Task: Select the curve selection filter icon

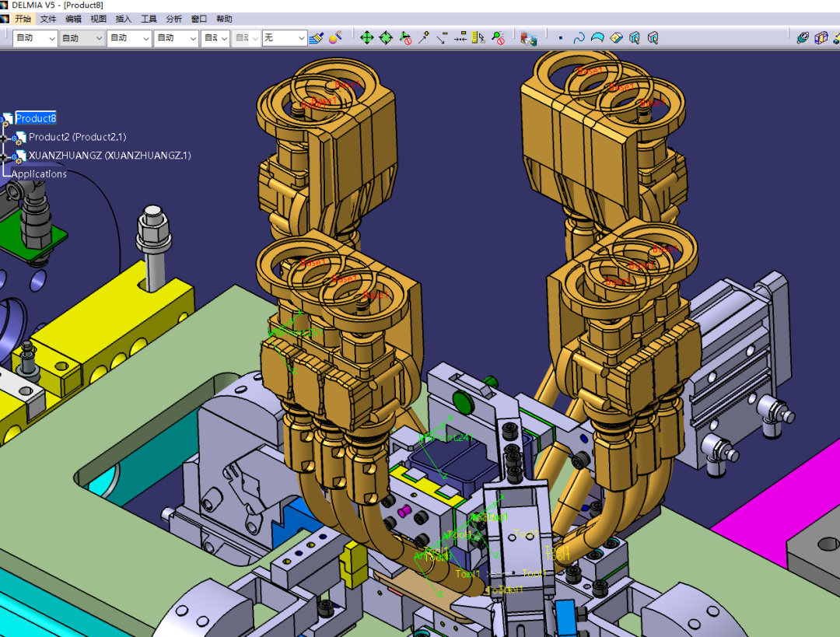Action: click(x=579, y=38)
